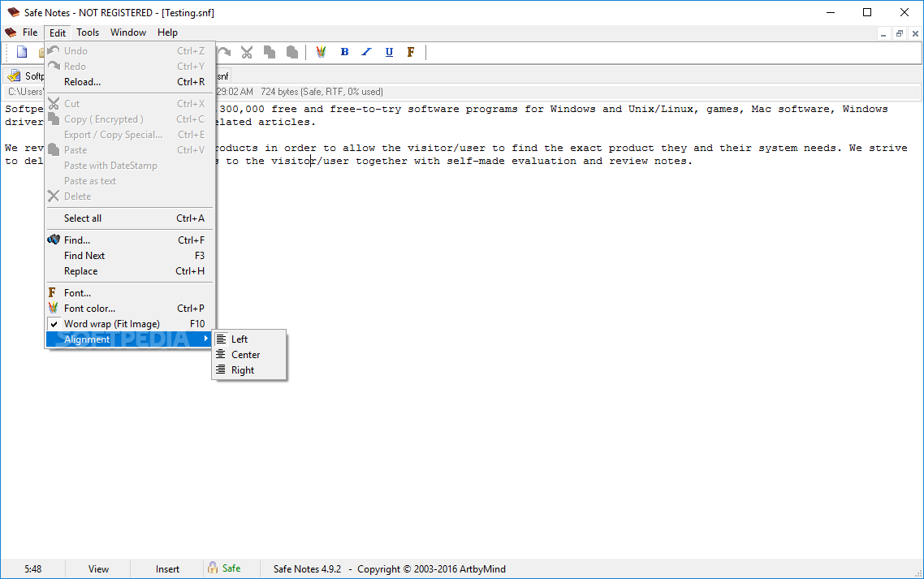The image size is (924, 579).
Task: Open the Window menu
Action: click(x=127, y=32)
